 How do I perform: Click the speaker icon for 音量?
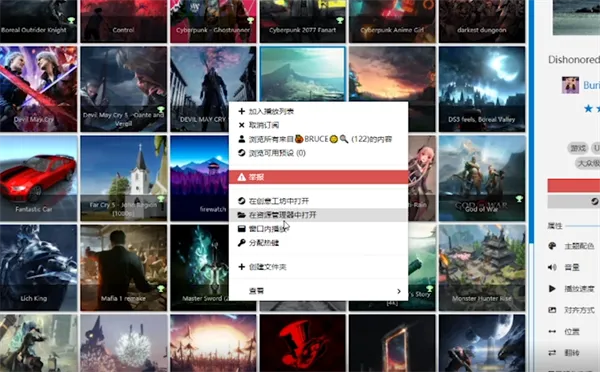pyautogui.click(x=552, y=267)
